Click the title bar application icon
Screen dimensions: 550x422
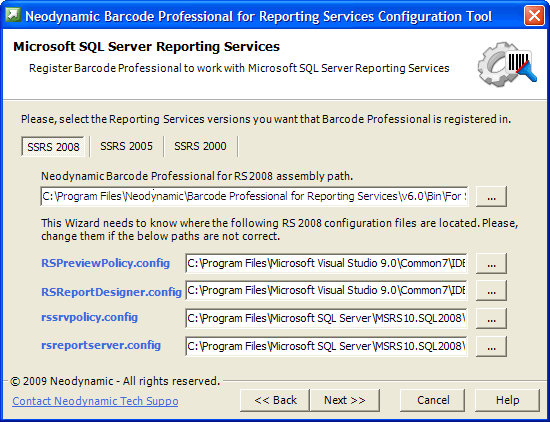point(13,15)
